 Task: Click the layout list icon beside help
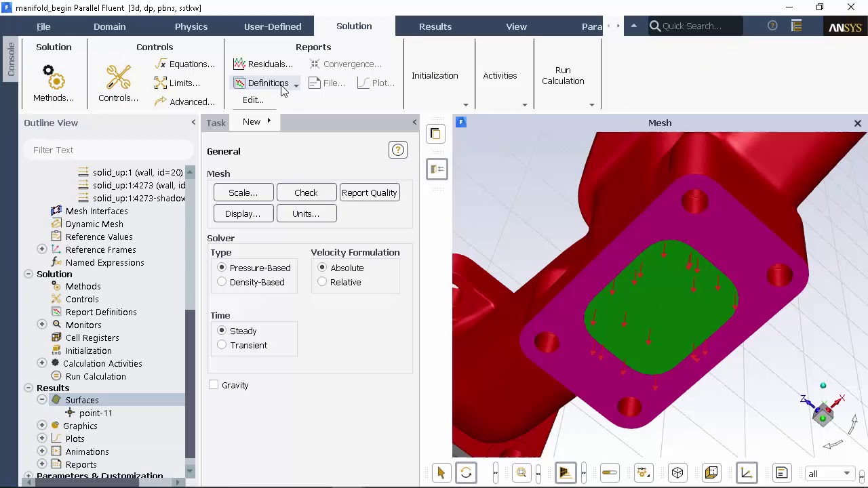[x=797, y=26]
